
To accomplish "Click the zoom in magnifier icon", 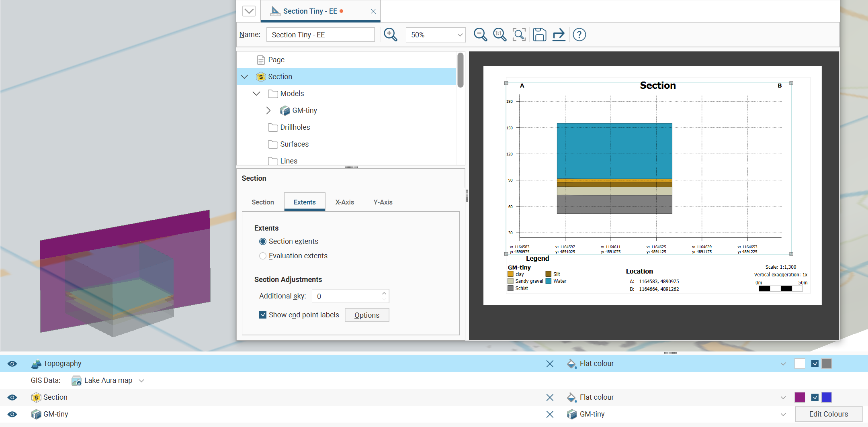I will click(390, 35).
